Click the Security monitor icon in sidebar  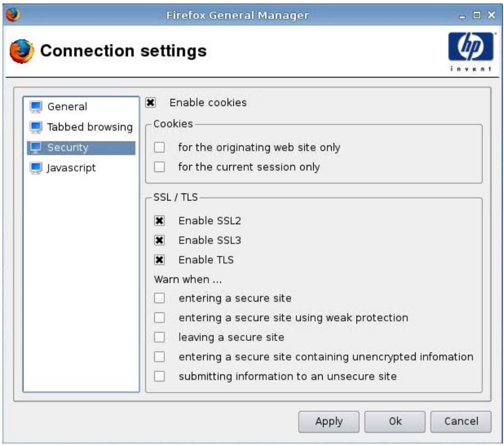point(35,147)
